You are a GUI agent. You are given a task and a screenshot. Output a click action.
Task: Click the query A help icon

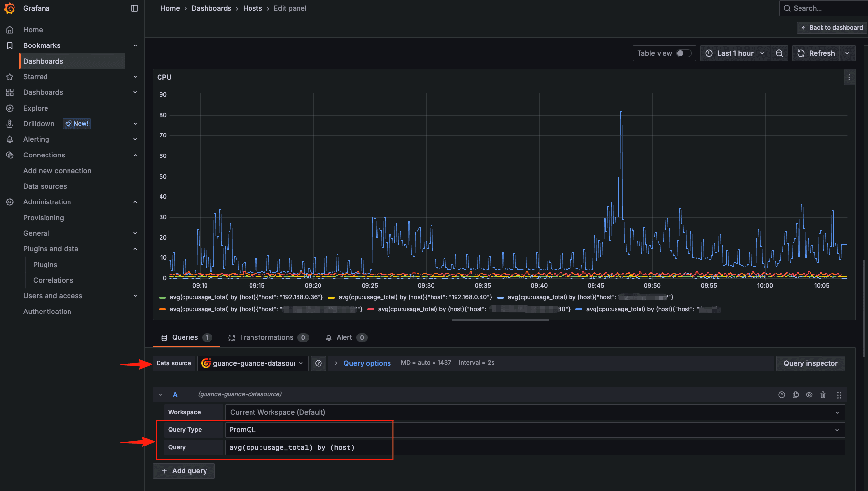coord(782,395)
